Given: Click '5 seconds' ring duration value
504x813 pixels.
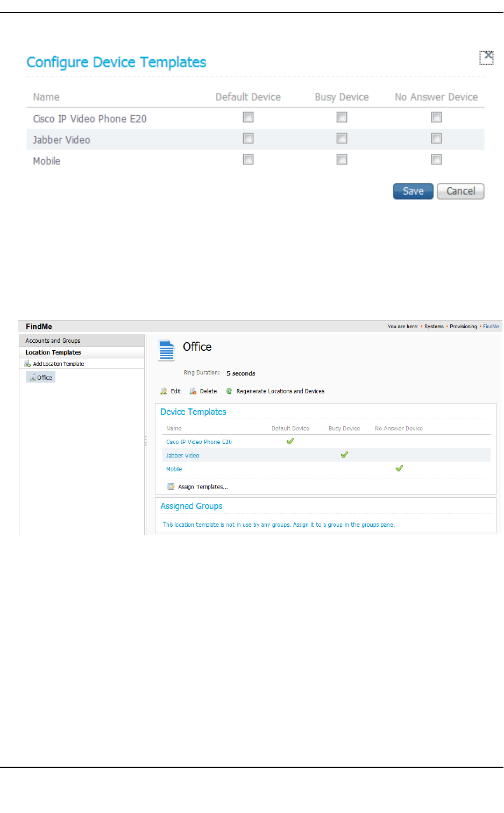Looking at the screenshot, I should pyautogui.click(x=241, y=373).
